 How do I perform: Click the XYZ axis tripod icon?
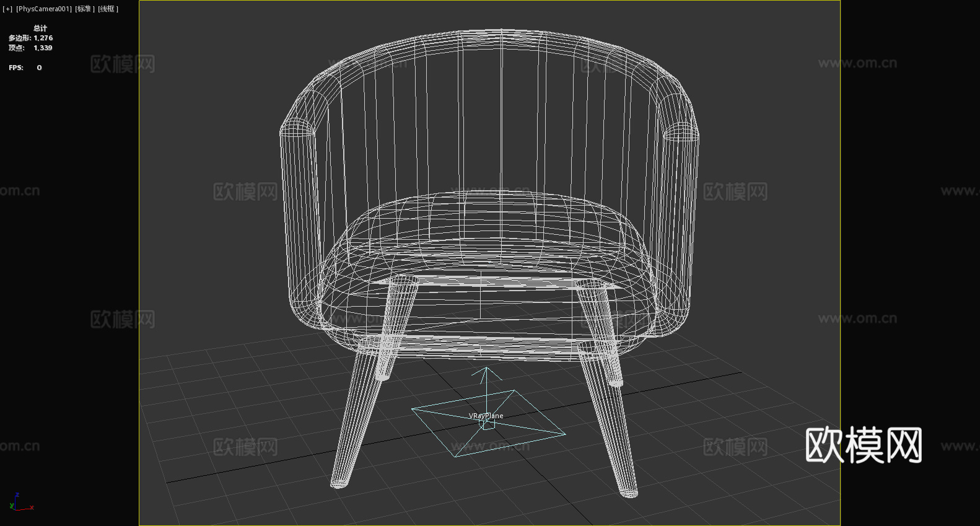point(21,502)
